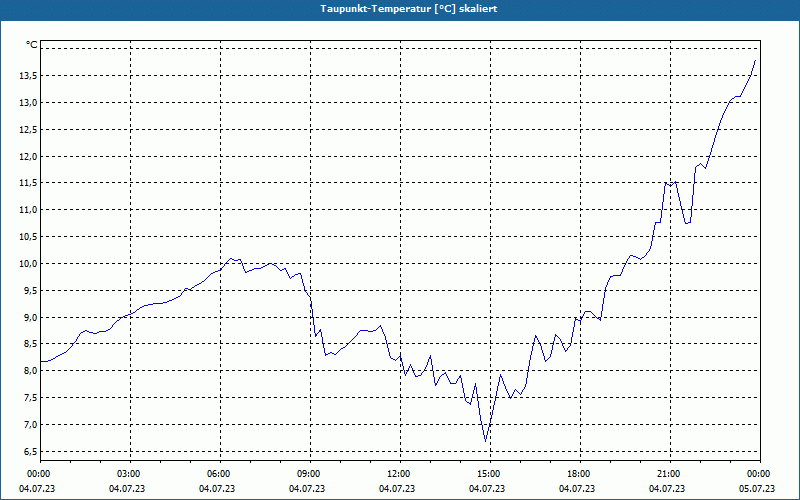Click the curve's lowest dip near 15:00
This screenshot has height=500, width=800.
pyautogui.click(x=486, y=441)
